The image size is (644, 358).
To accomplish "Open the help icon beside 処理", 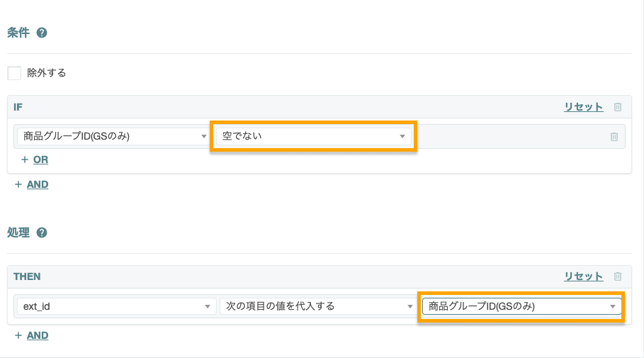I will click(42, 233).
